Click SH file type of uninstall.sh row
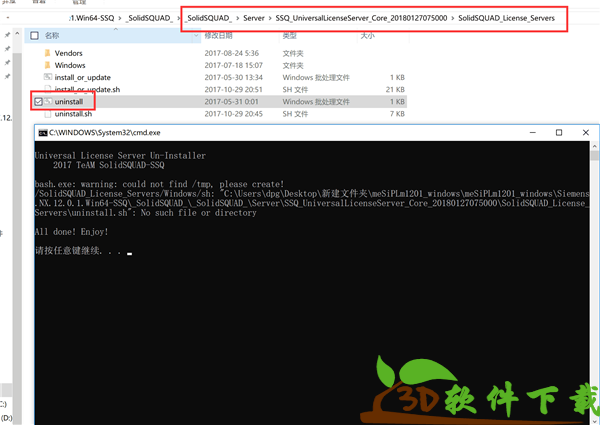600x425 pixels. click(x=295, y=114)
